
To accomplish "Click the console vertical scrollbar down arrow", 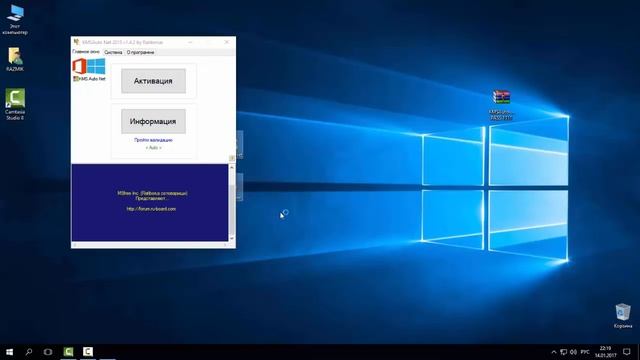I will point(231,238).
